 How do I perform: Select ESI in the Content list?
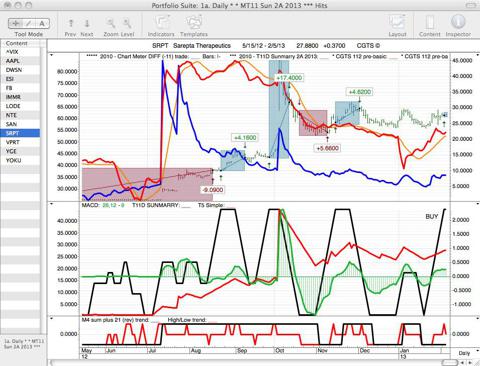(20, 79)
